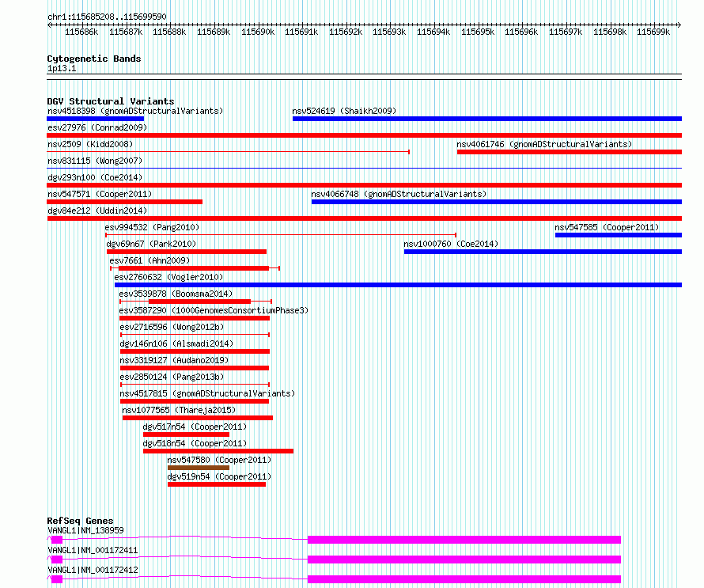Open dgv69n67 (Park2010) variant
This screenshot has width=704, height=588.
pos(187,252)
